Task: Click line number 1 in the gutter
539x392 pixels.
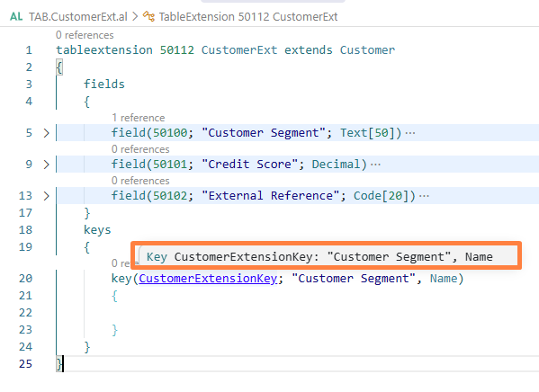Action: [x=29, y=50]
